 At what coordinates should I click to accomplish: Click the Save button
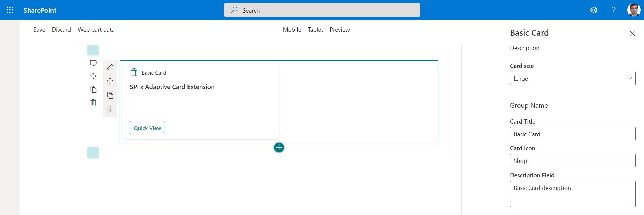point(39,30)
